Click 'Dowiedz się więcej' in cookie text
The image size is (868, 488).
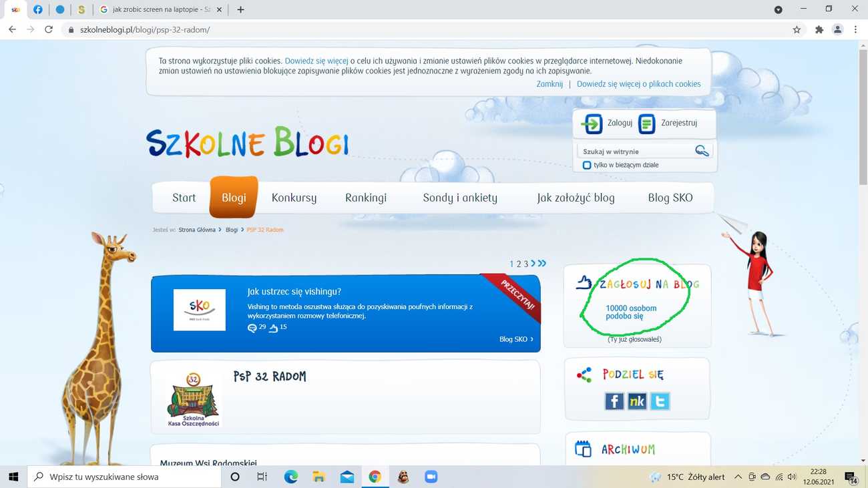(x=316, y=61)
